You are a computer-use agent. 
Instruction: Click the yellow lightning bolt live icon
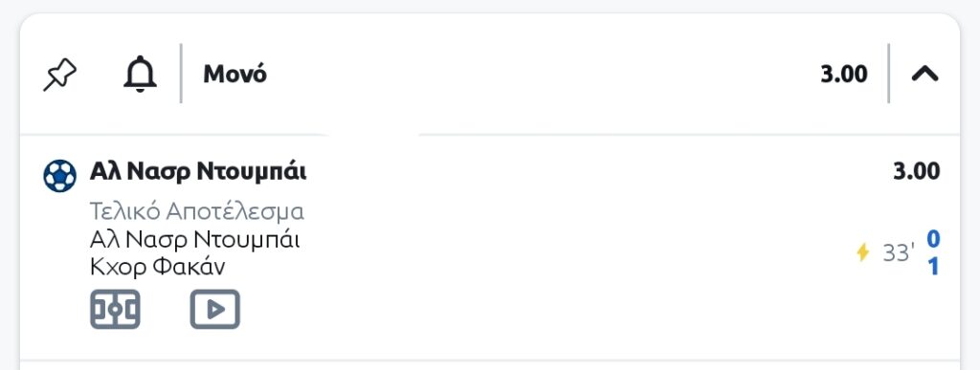(862, 252)
